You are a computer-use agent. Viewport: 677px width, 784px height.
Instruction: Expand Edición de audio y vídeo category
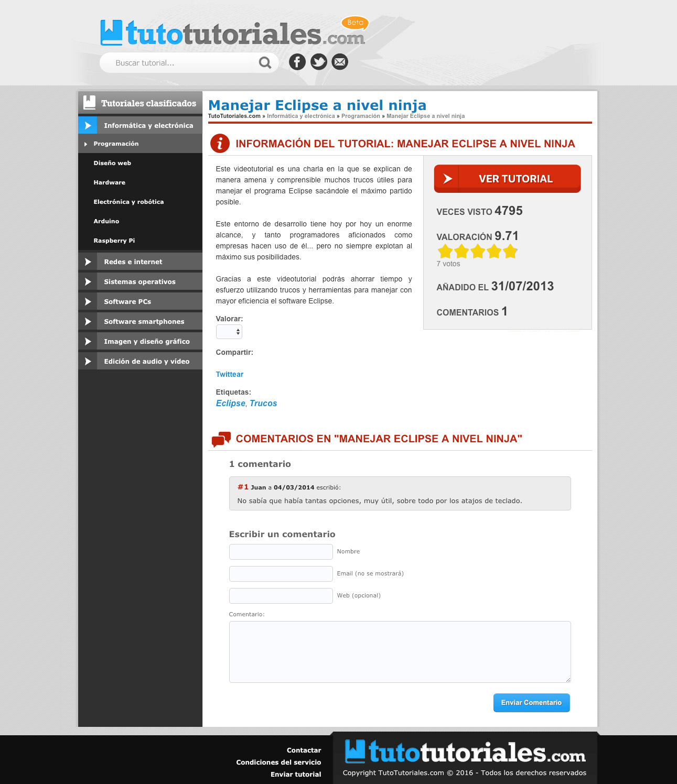[x=146, y=361]
